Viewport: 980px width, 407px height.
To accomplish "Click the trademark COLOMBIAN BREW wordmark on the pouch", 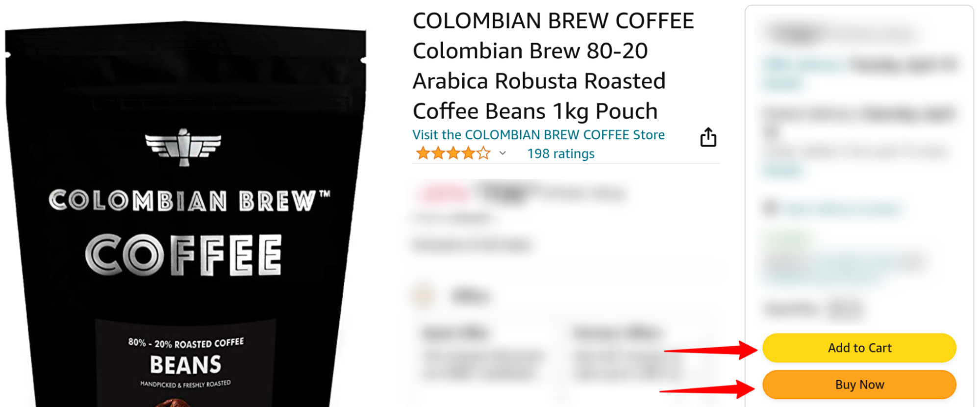I will (189, 201).
